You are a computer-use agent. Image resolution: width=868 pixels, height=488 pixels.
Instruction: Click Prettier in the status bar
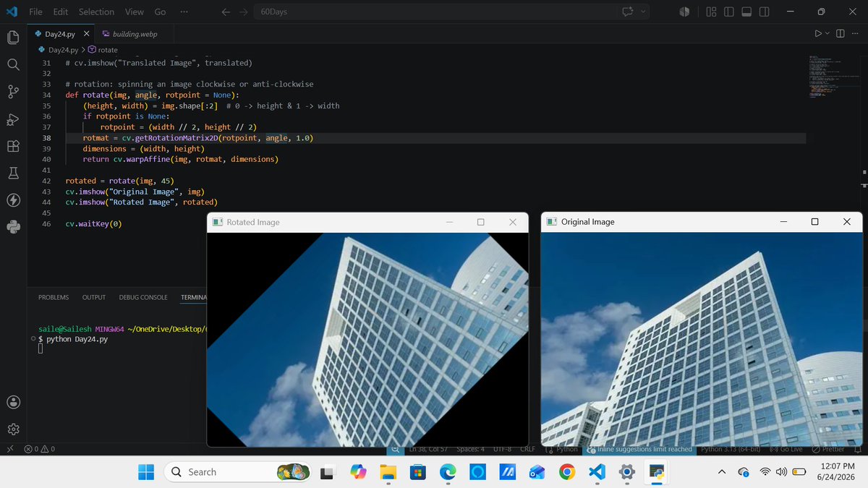click(x=827, y=449)
